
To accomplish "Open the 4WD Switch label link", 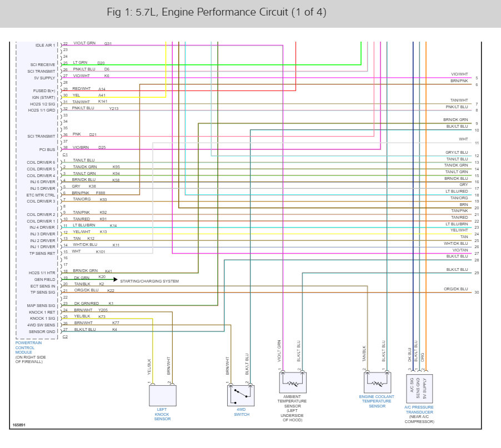I will click(x=242, y=412).
